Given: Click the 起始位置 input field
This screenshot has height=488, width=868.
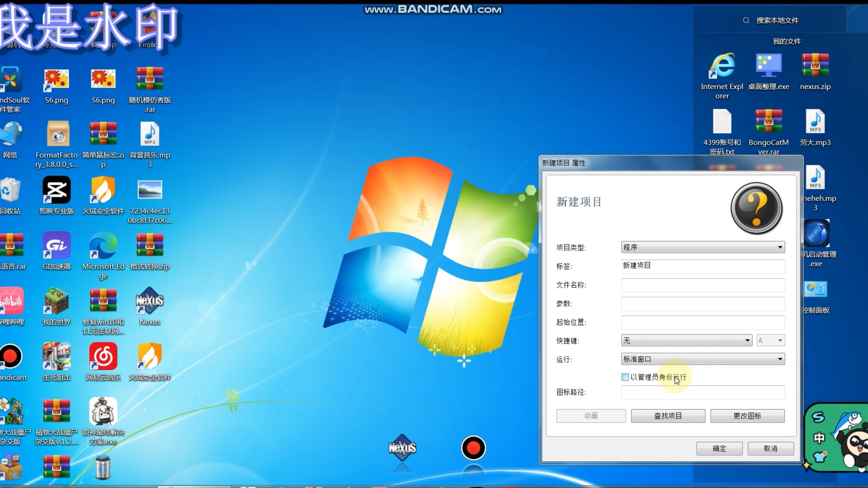Looking at the screenshot, I should tap(703, 322).
